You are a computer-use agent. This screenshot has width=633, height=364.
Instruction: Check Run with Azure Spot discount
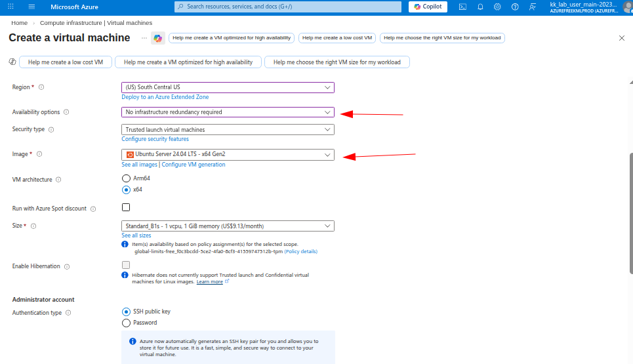[x=126, y=208]
